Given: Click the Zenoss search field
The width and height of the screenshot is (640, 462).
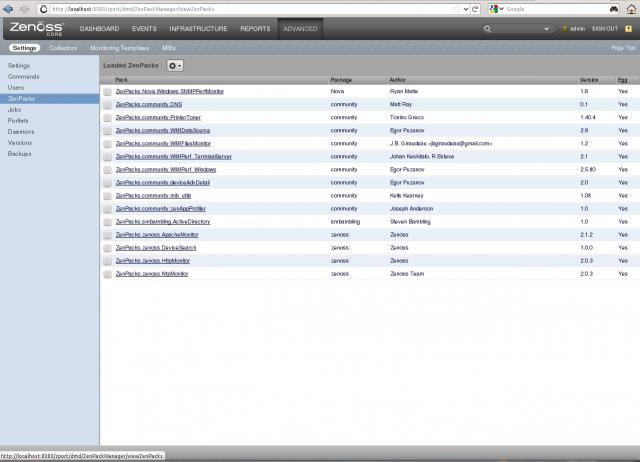Looking at the screenshot, I should 516,29.
